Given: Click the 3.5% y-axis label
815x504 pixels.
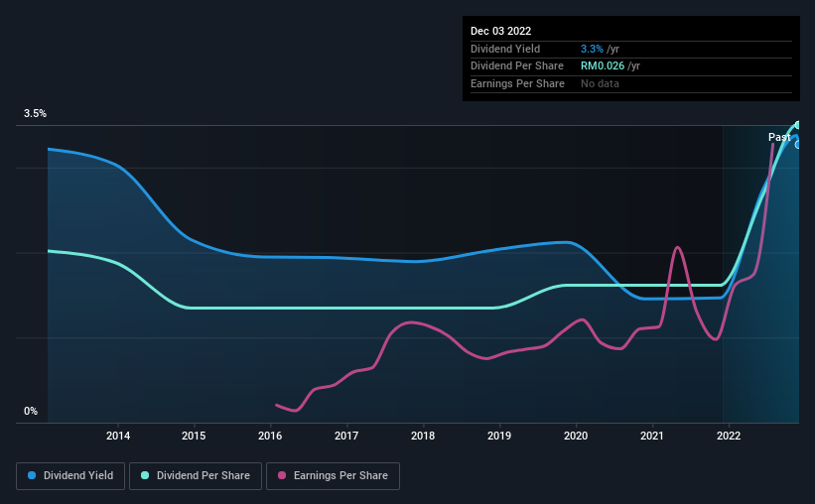Looking at the screenshot, I should [35, 113].
